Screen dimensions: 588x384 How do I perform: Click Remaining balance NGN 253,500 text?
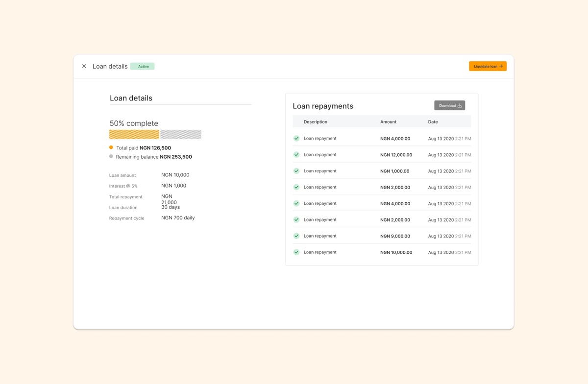pyautogui.click(x=154, y=157)
